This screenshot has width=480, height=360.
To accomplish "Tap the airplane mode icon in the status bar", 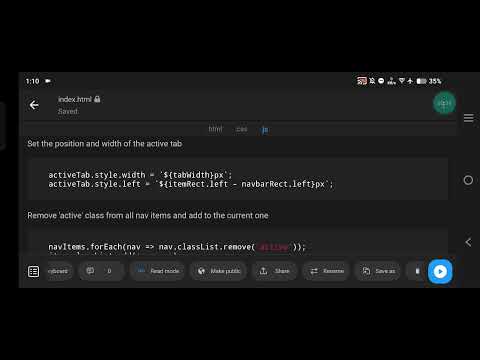I will 410,81.
